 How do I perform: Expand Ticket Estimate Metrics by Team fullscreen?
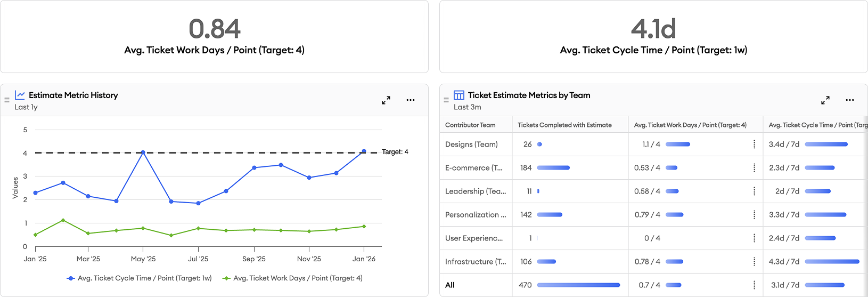(x=825, y=100)
